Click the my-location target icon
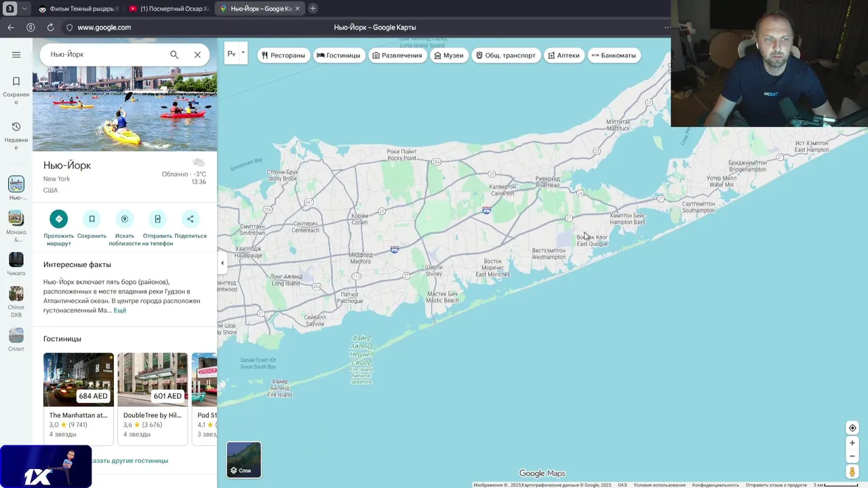Image resolution: width=868 pixels, height=488 pixels. (x=852, y=428)
